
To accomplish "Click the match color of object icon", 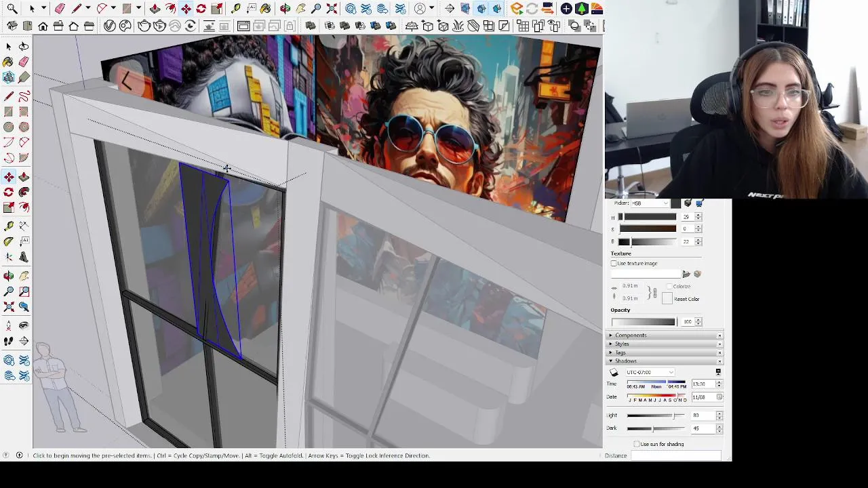I will click(x=687, y=203).
